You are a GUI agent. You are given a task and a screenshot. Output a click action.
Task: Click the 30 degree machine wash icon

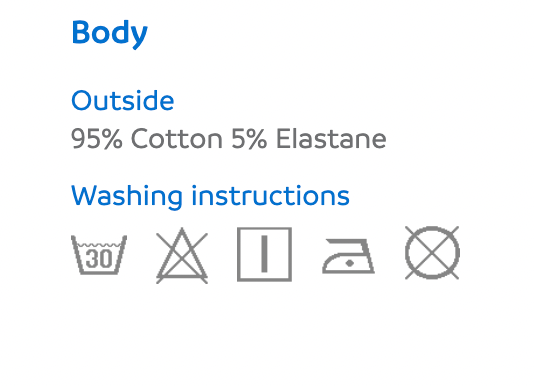[99, 254]
